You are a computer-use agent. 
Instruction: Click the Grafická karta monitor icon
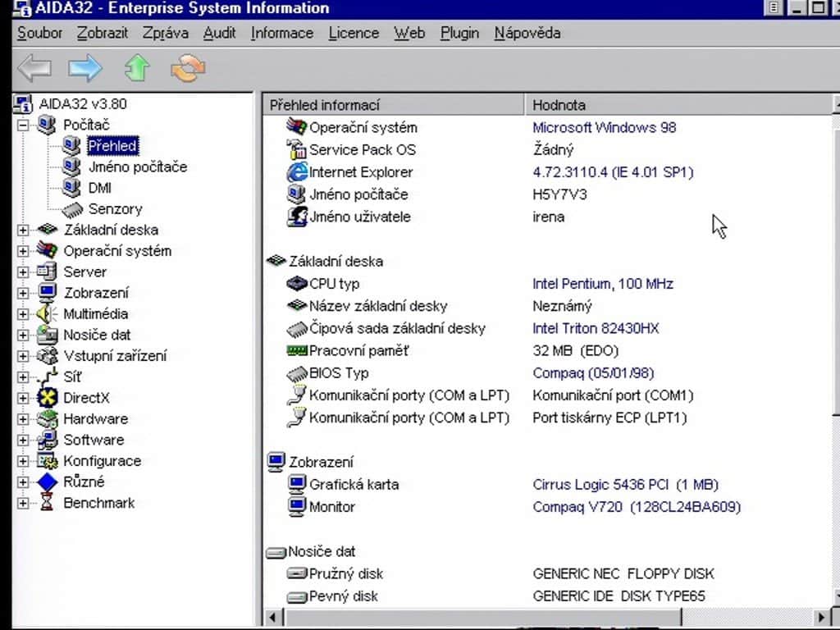tap(297, 485)
